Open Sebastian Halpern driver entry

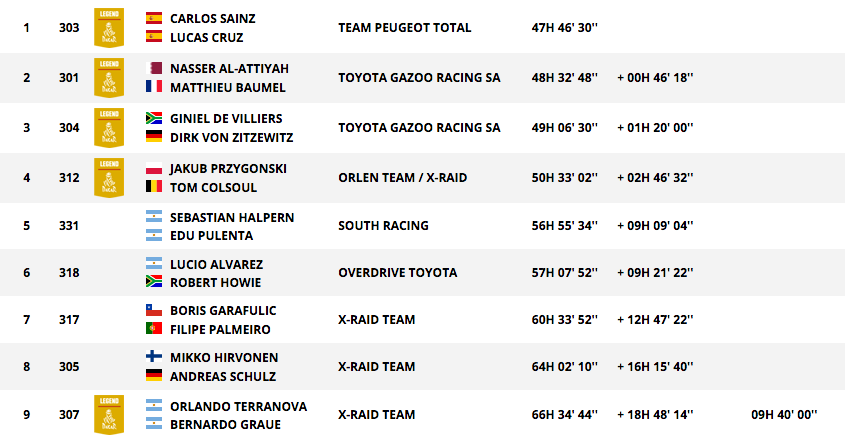tap(232, 218)
